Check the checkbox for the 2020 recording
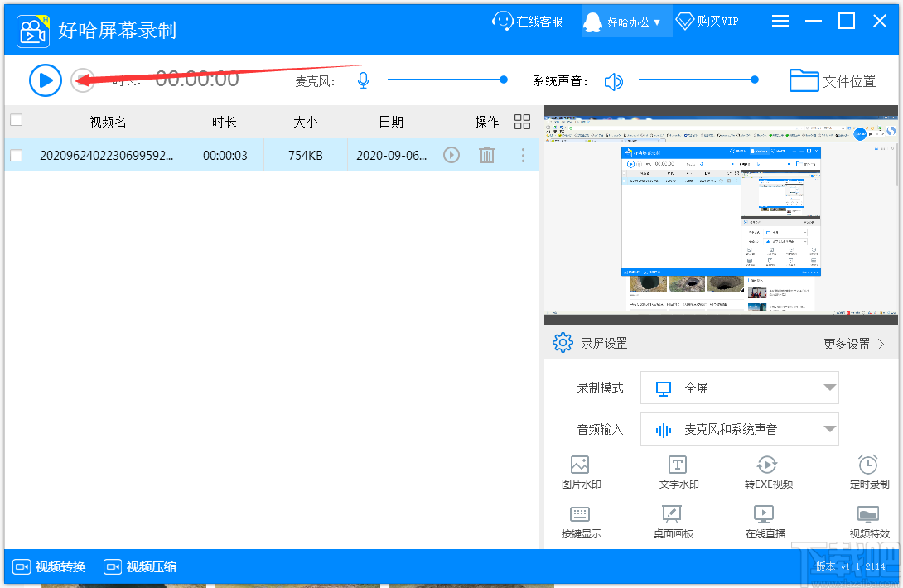The width and height of the screenshot is (903, 588). point(16,155)
